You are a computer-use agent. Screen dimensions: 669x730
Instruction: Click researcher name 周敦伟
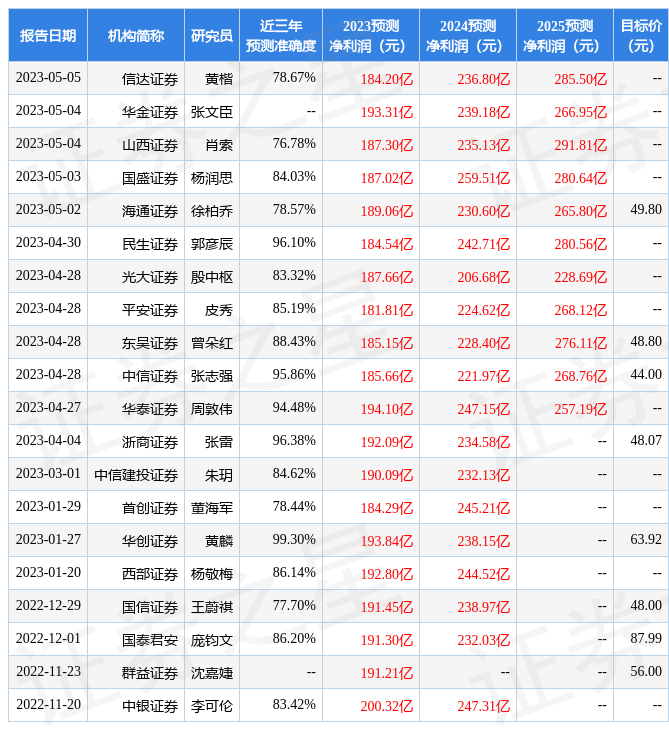tap(212, 409)
